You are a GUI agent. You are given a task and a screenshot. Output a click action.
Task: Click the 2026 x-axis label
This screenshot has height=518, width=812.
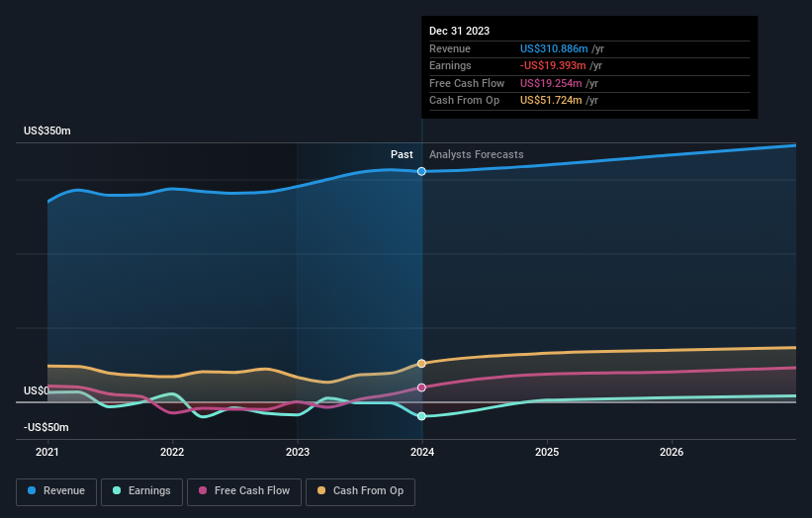[672, 452]
